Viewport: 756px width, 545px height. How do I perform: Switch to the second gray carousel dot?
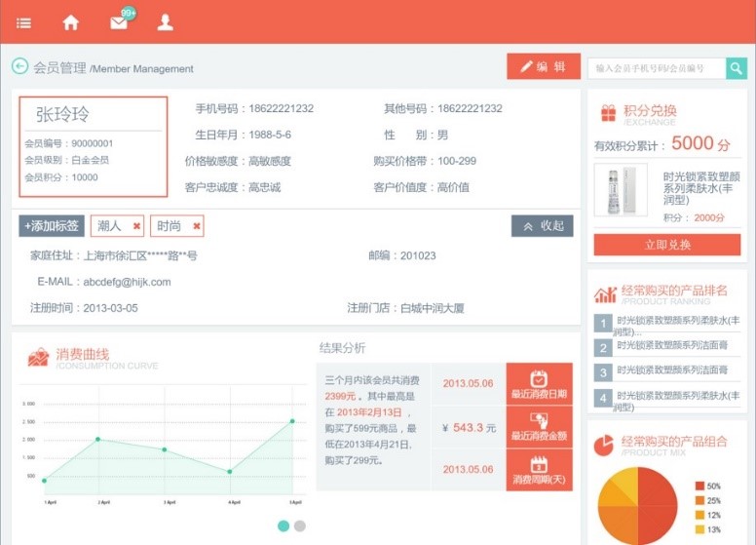tap(300, 526)
